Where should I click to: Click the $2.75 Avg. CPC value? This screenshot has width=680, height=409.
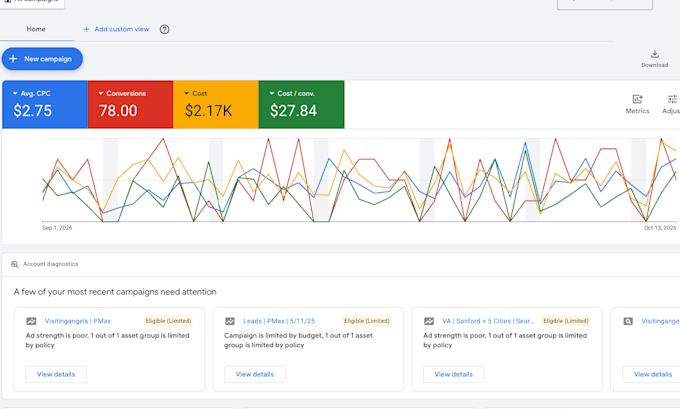[x=33, y=111]
